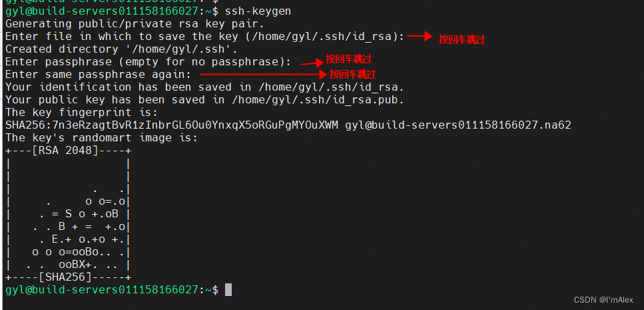
Task: Click 'The key's randomart image is:' line
Action: tap(101, 138)
